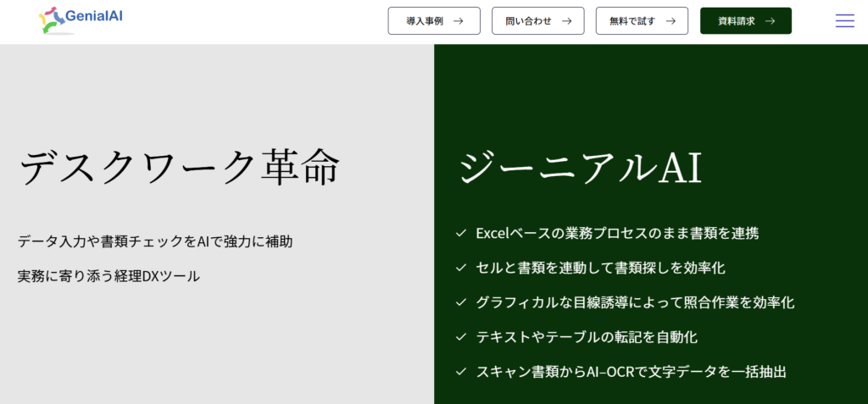Click checkmark beside Excelベースの業務プロセス line
The width and height of the screenshot is (868, 404).
(x=460, y=234)
